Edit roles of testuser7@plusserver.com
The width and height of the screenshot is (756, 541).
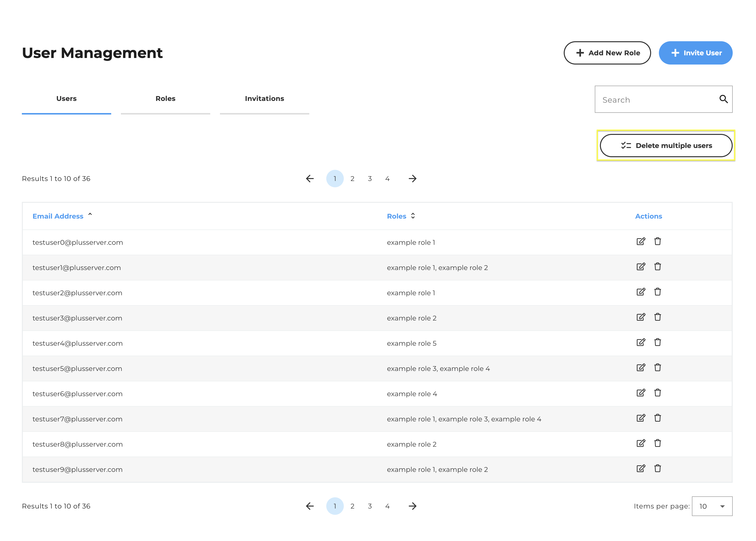click(641, 418)
